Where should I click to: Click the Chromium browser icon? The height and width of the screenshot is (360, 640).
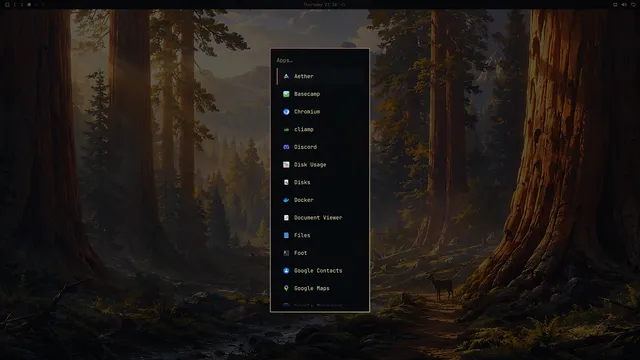point(286,111)
